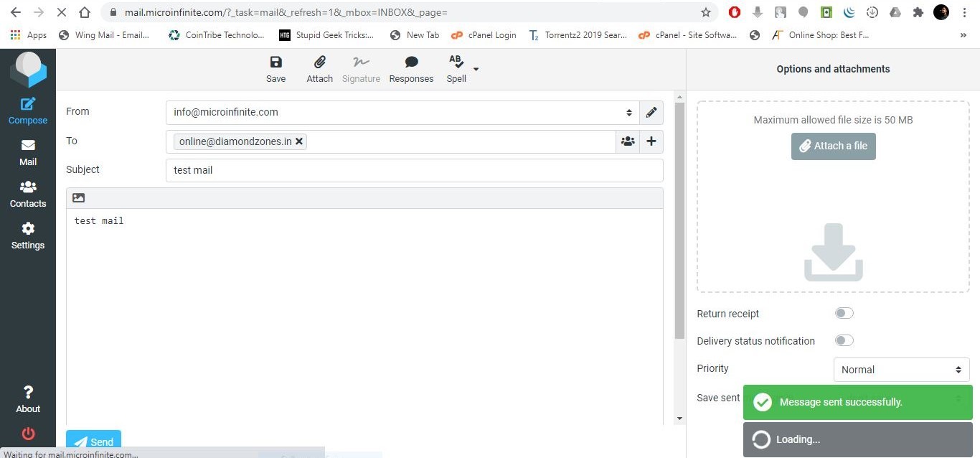
Task: Click the Maximum allowed file size text
Action: [833, 120]
